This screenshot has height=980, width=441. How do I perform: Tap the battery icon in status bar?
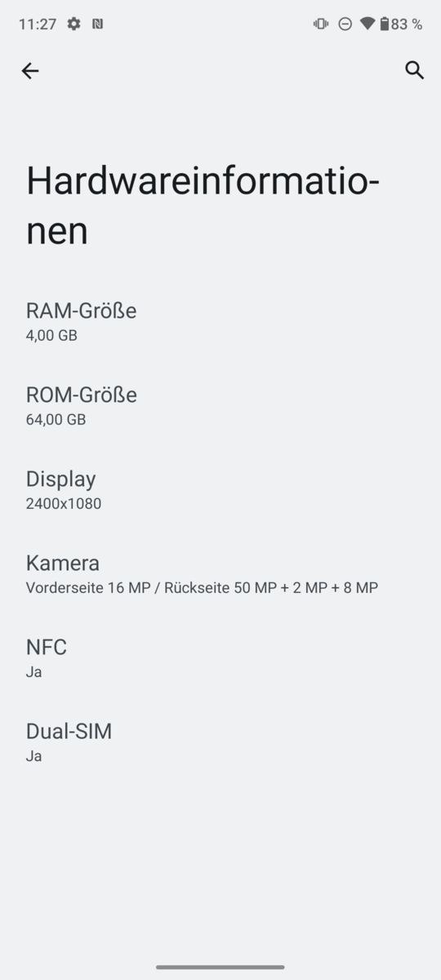click(384, 24)
